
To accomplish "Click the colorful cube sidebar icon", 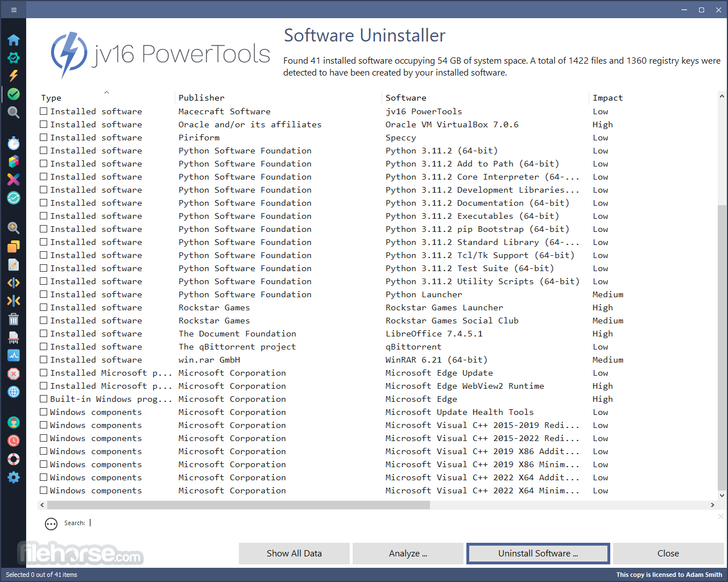I will [x=14, y=161].
